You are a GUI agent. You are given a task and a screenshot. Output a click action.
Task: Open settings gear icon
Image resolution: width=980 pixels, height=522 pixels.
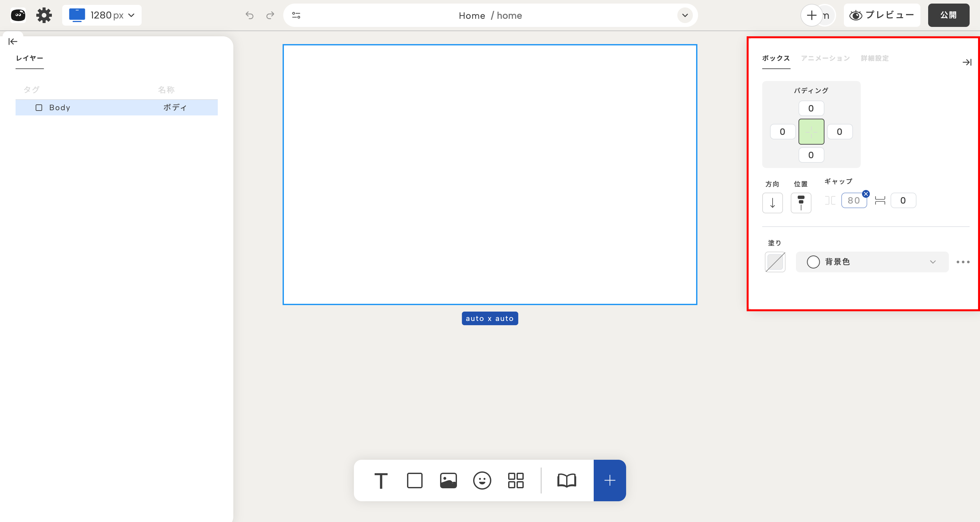[44, 15]
